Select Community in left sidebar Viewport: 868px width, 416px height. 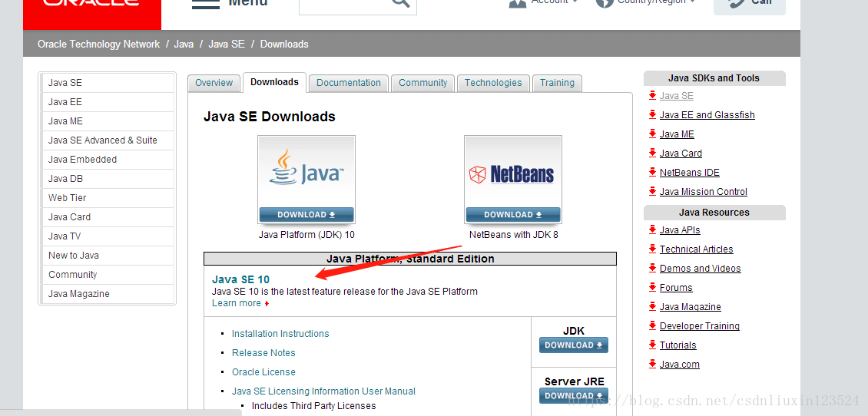tap(108, 274)
